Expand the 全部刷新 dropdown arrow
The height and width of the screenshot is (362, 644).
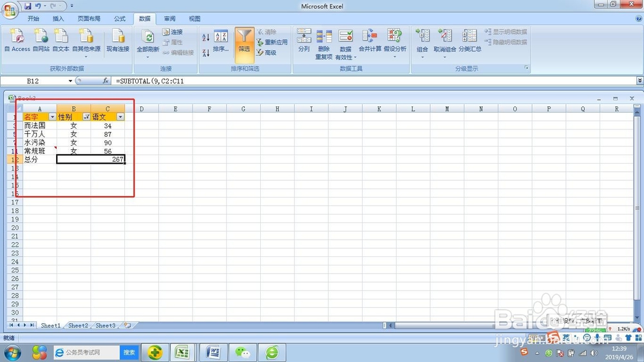coord(148,57)
